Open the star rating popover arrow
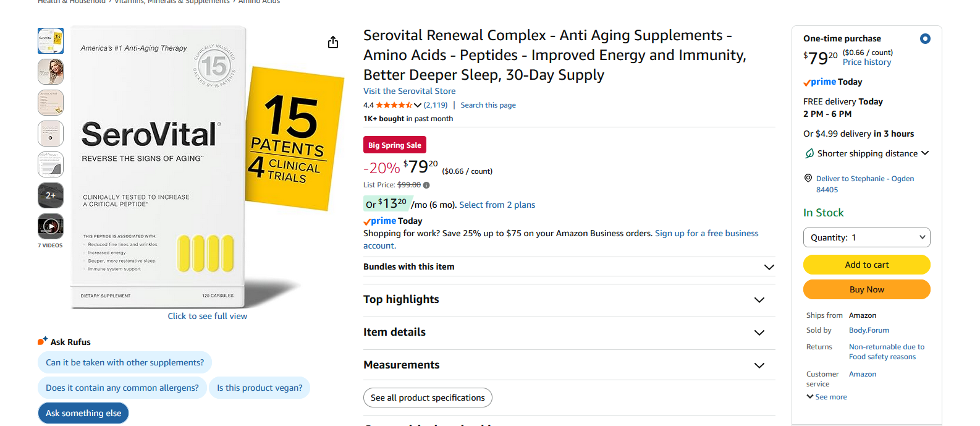The height and width of the screenshot is (426, 980). coord(418,105)
